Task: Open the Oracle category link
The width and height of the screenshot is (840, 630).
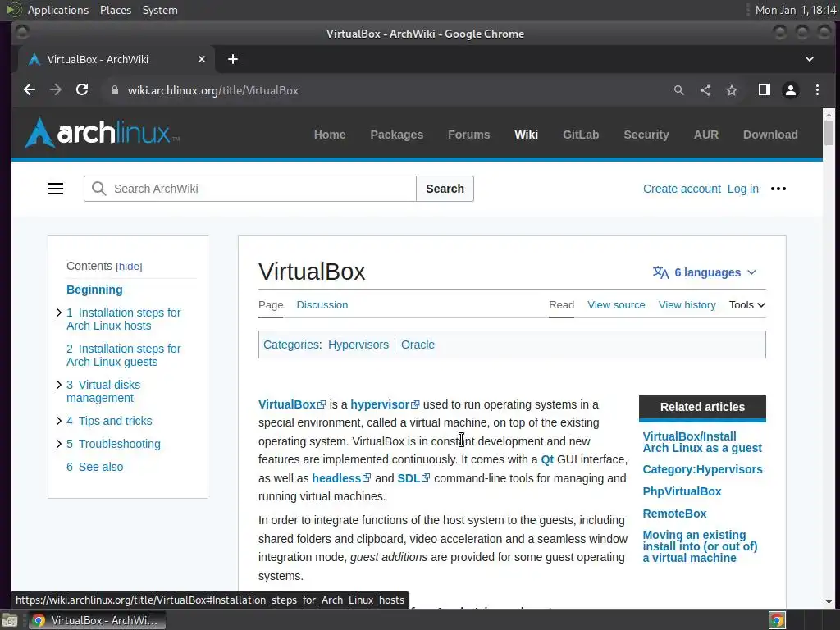Action: click(x=418, y=345)
